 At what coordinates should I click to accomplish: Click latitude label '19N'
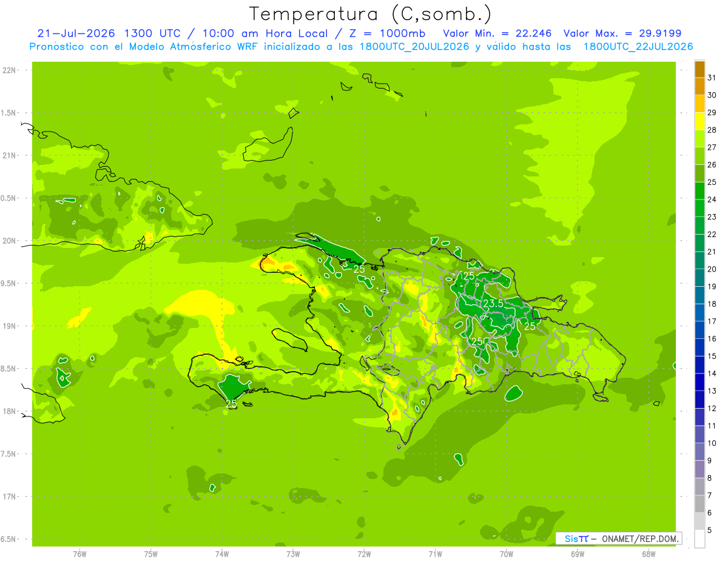tap(8, 326)
